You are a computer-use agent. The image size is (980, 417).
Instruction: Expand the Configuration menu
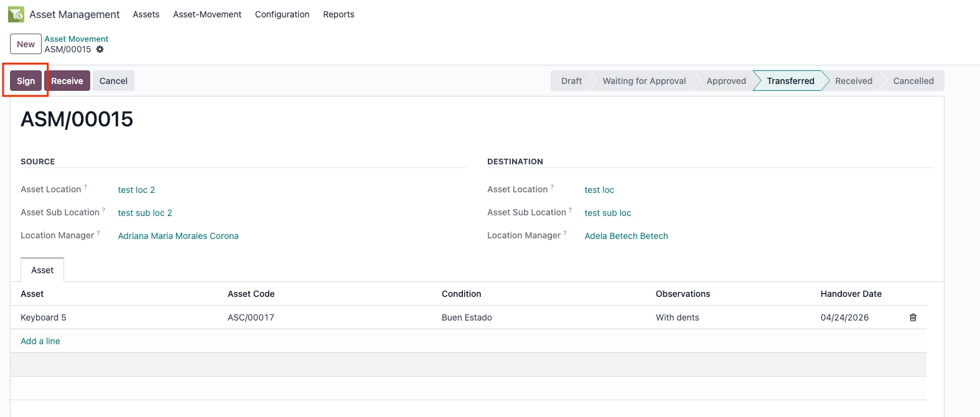pyautogui.click(x=282, y=14)
